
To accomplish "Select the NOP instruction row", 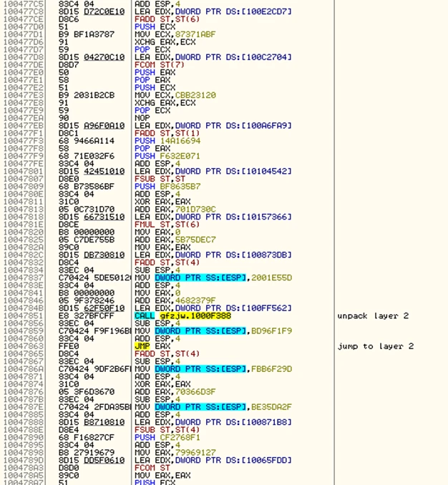I will click(x=141, y=118).
